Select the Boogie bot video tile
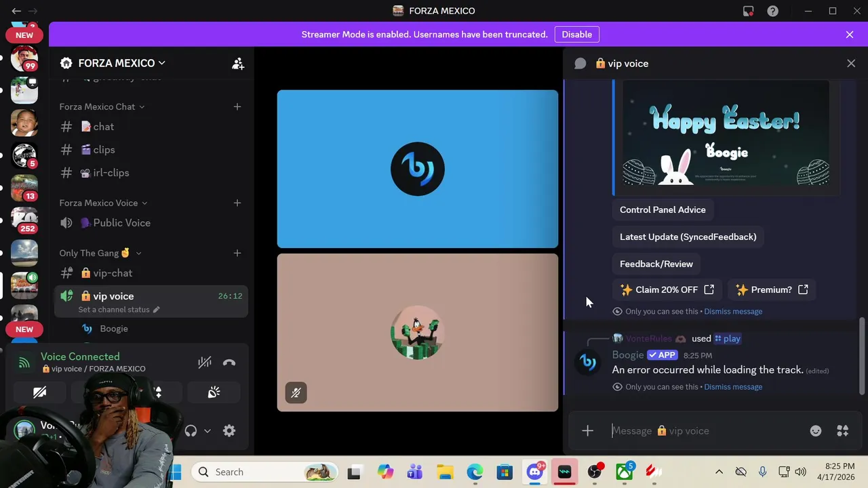Image resolution: width=868 pixels, height=488 pixels. (418, 169)
